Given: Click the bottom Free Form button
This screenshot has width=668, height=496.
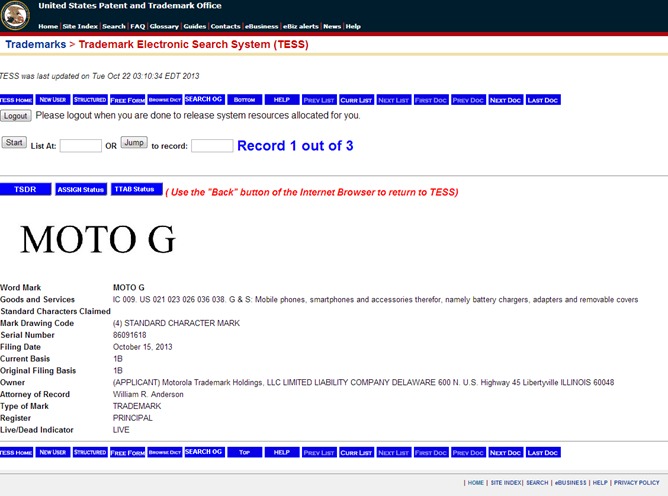Looking at the screenshot, I should 127,452.
